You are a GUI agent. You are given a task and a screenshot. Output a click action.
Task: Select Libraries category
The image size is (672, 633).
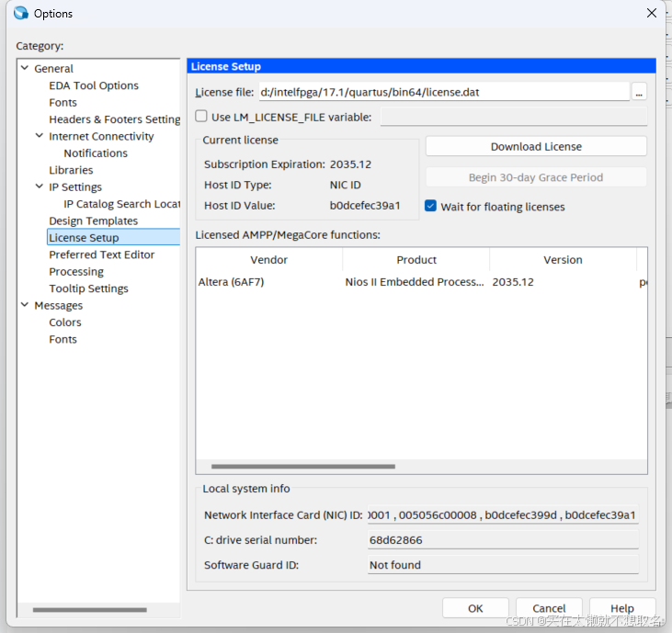tap(71, 170)
